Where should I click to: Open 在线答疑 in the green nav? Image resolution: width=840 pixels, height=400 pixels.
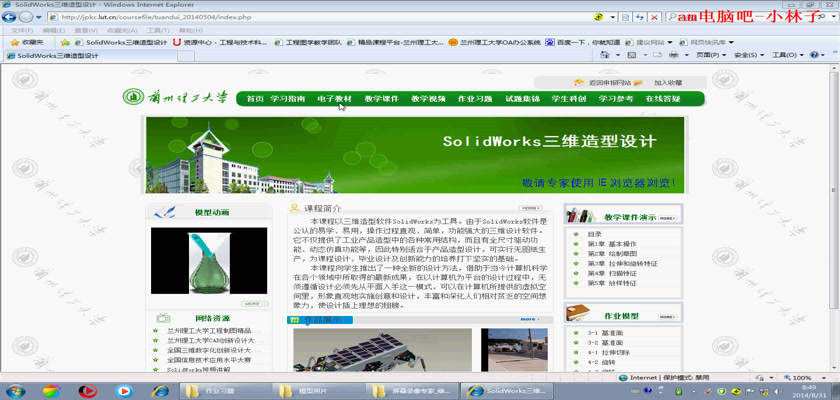(x=663, y=99)
